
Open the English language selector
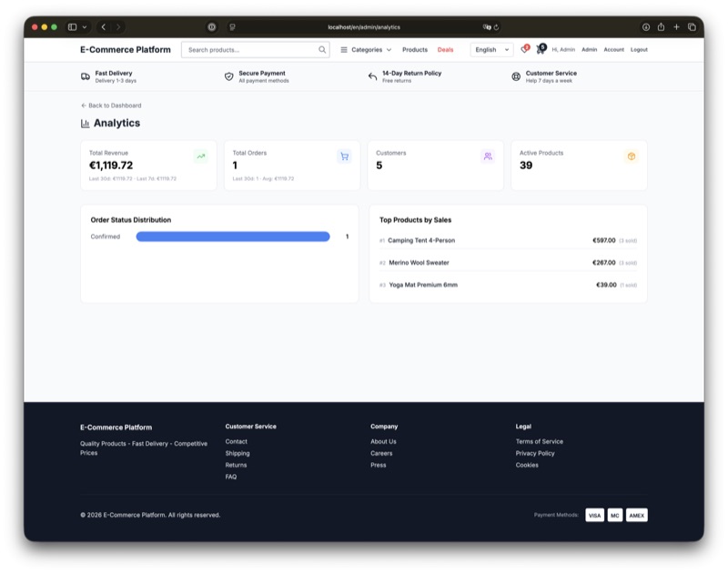point(491,50)
